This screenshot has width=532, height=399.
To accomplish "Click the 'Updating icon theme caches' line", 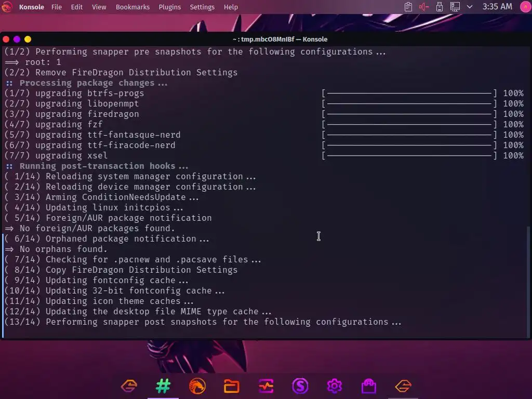I will (x=99, y=301).
